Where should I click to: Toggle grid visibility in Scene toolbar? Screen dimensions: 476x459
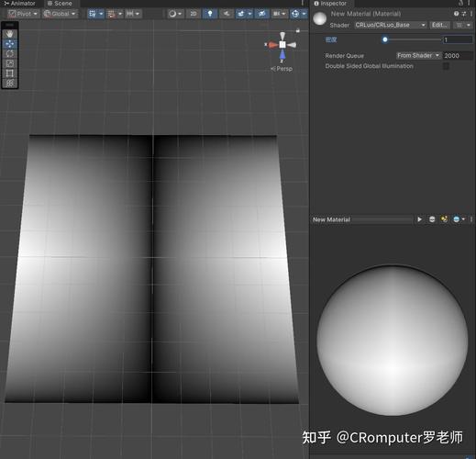tap(93, 14)
